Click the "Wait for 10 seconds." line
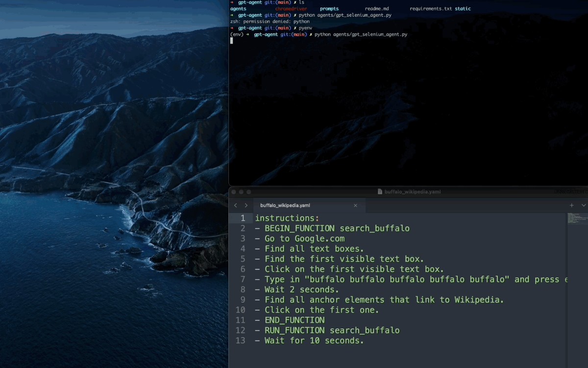588x368 pixels. (x=314, y=341)
